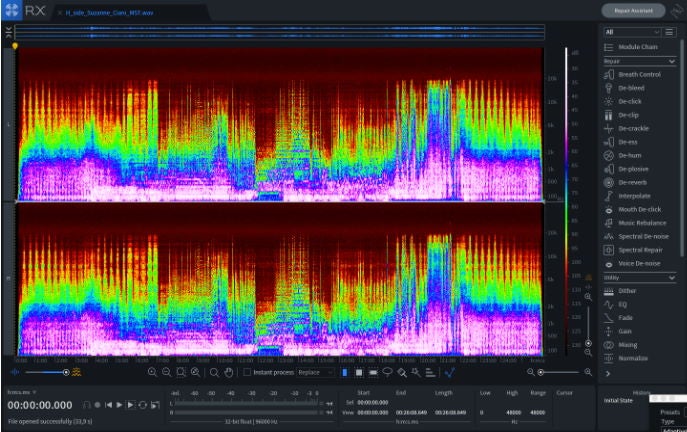Viewport: 687px width, 432px height.
Task: Open the Breath Control module
Action: click(639, 74)
